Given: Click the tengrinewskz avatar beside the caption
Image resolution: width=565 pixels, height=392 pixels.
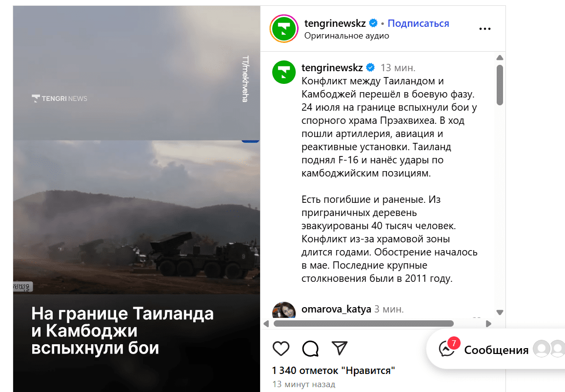Looking at the screenshot, I should (284, 72).
